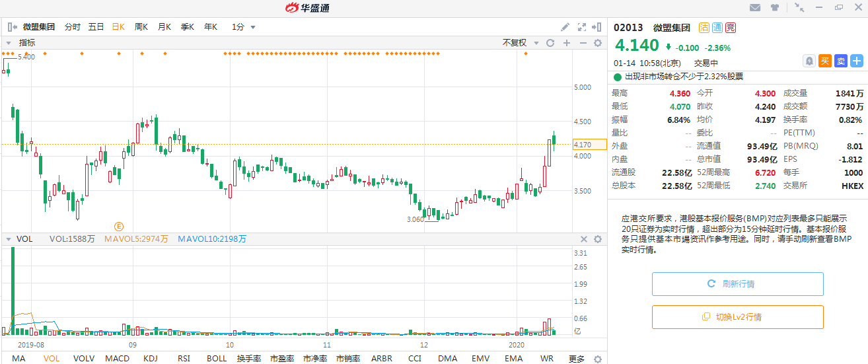Zoom in chart with plus icon
Viewport: 868px width, 364px height.
[x=566, y=43]
